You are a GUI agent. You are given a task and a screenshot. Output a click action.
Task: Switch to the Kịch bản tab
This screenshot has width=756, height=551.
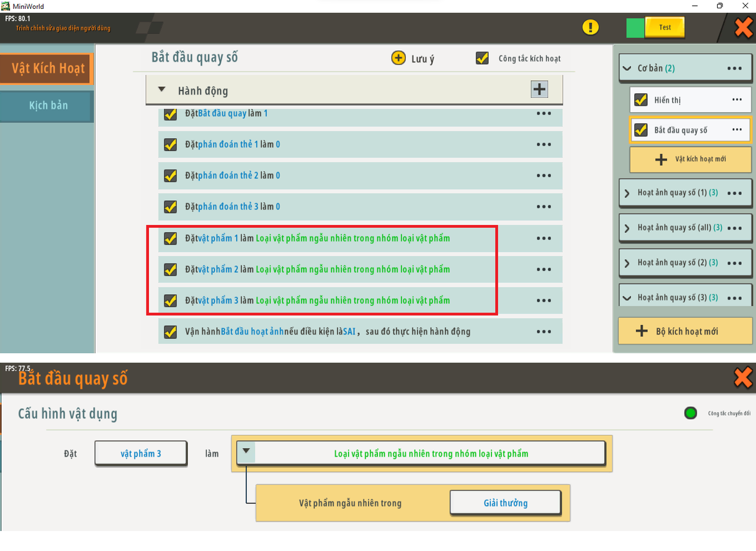[48, 106]
